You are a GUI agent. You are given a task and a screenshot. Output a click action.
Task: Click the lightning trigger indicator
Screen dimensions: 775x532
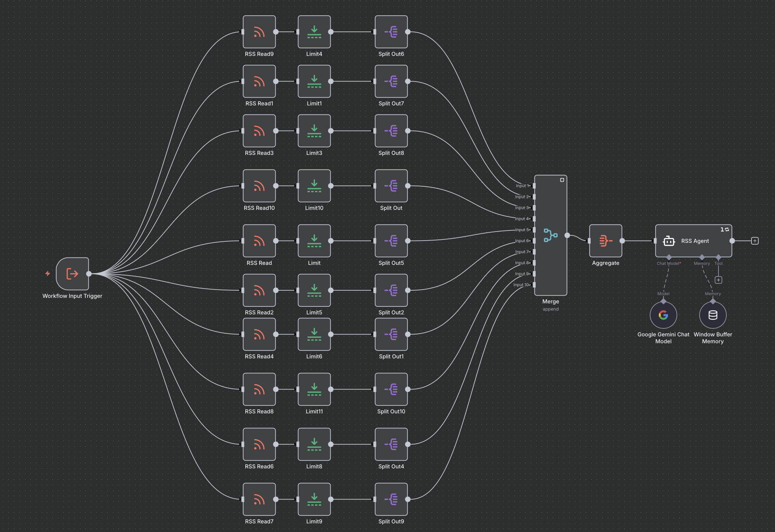pyautogui.click(x=48, y=273)
